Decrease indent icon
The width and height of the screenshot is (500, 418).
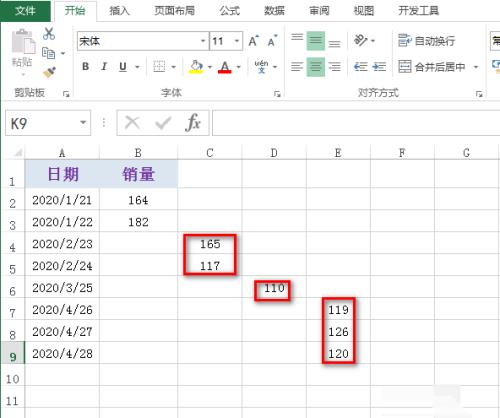point(360,67)
